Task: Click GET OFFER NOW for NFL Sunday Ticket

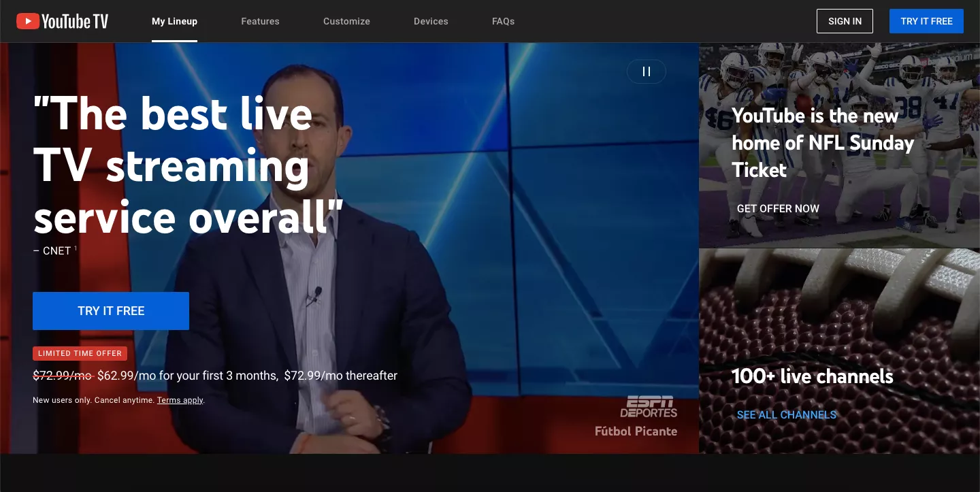Action: (x=778, y=209)
